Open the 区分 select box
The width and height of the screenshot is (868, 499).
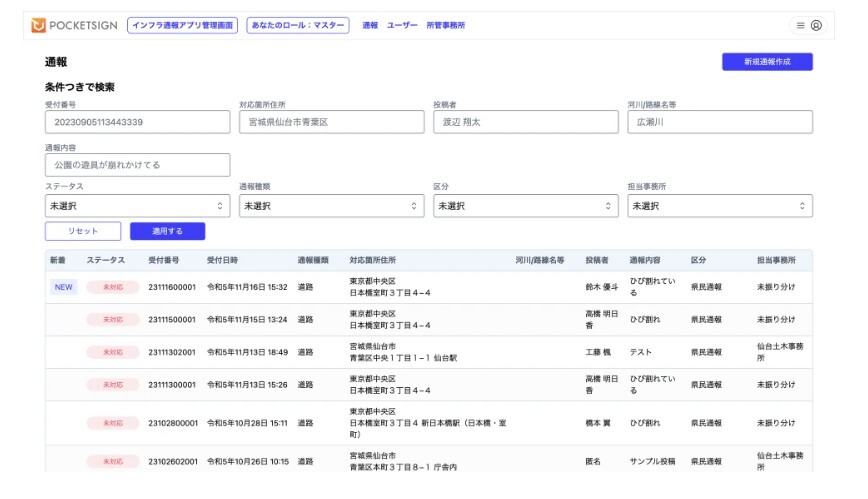525,206
